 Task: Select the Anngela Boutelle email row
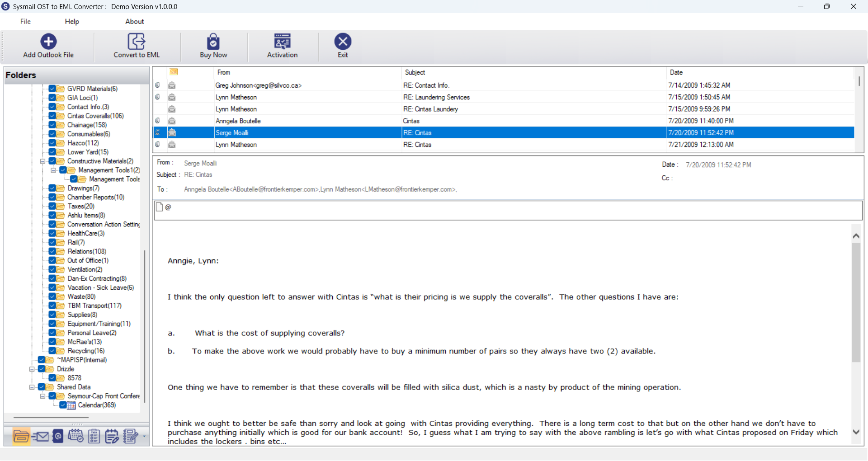click(x=504, y=121)
